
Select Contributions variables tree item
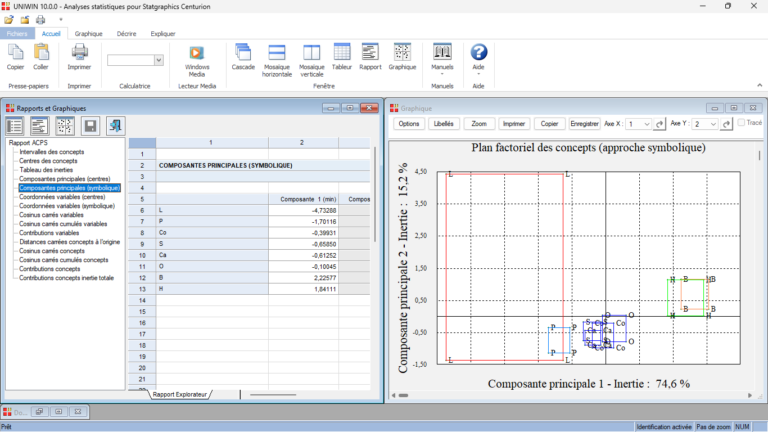point(49,233)
